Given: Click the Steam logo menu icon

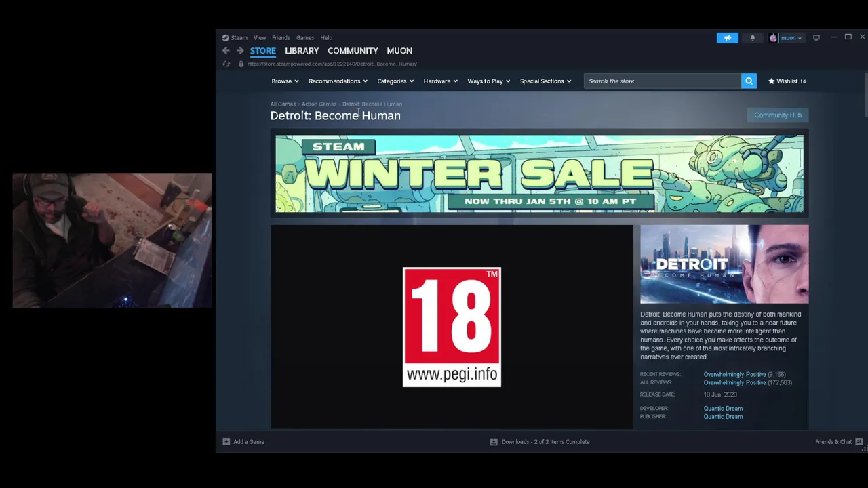Looking at the screenshot, I should coord(225,38).
